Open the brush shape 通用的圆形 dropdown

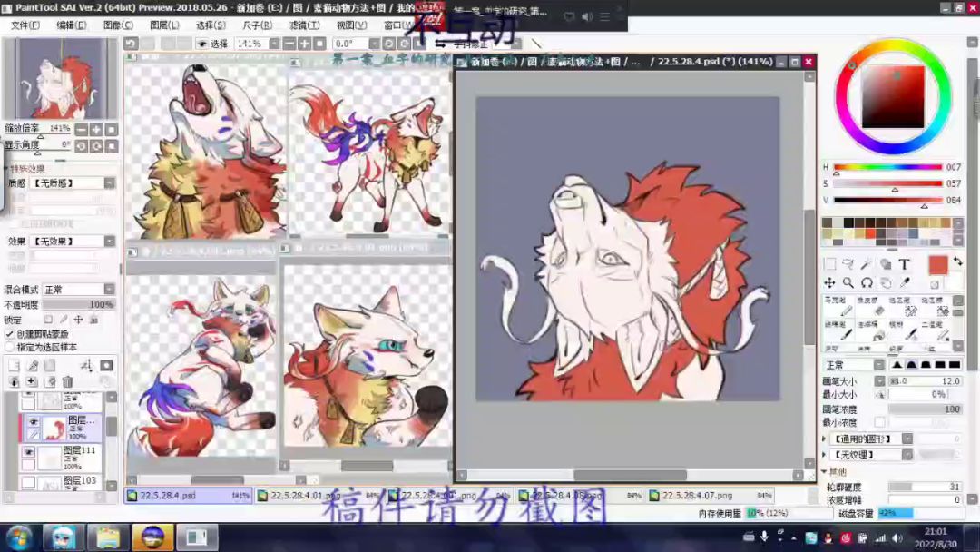(906, 439)
